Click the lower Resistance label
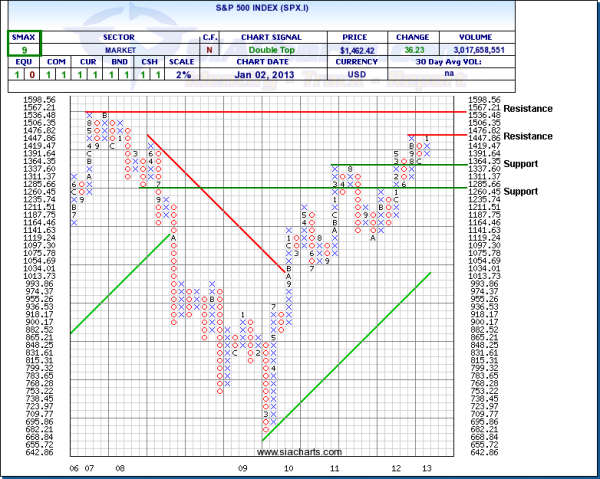The image size is (600, 479). (529, 135)
